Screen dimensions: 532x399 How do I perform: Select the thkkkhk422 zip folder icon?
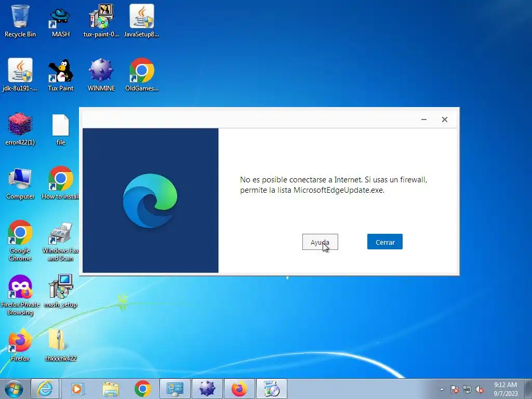pos(60,345)
